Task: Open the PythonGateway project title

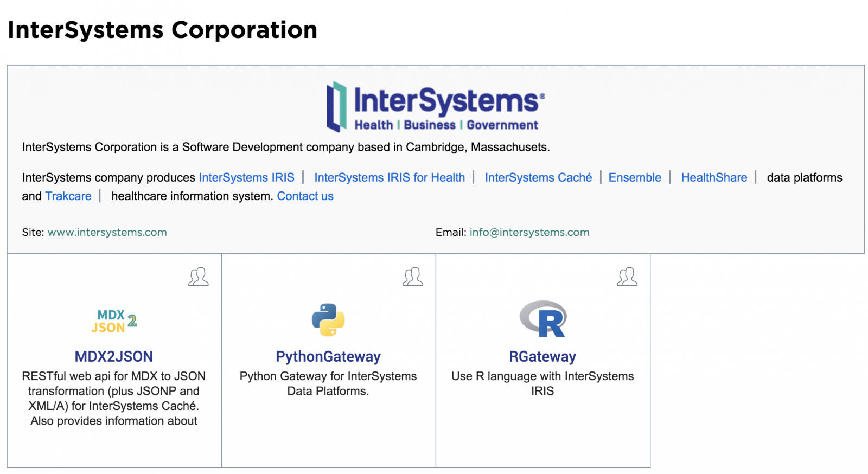Action: click(328, 357)
